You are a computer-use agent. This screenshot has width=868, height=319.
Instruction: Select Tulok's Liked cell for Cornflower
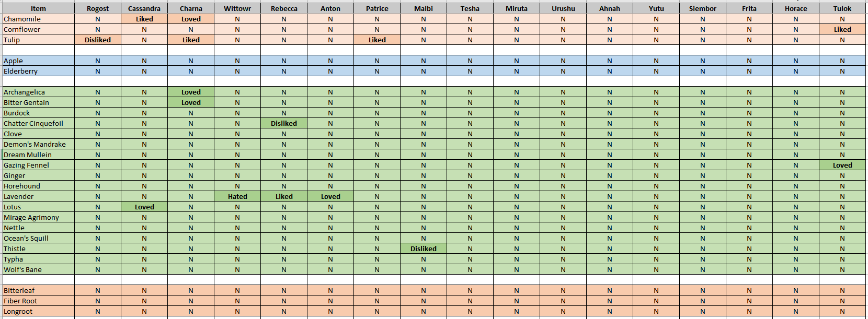click(842, 29)
